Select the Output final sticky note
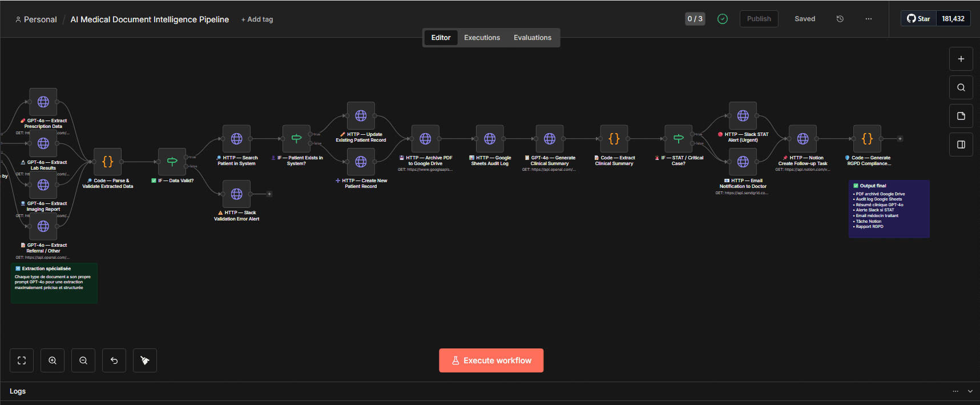 click(889, 209)
